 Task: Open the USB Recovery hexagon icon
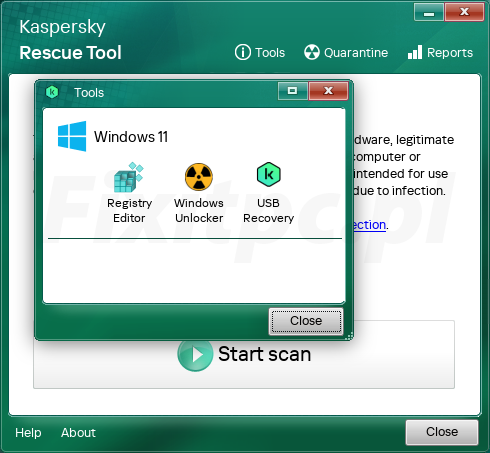(269, 174)
